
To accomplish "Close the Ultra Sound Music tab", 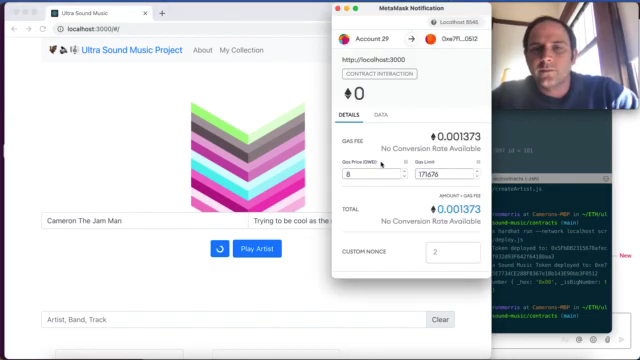I will 145,13.
